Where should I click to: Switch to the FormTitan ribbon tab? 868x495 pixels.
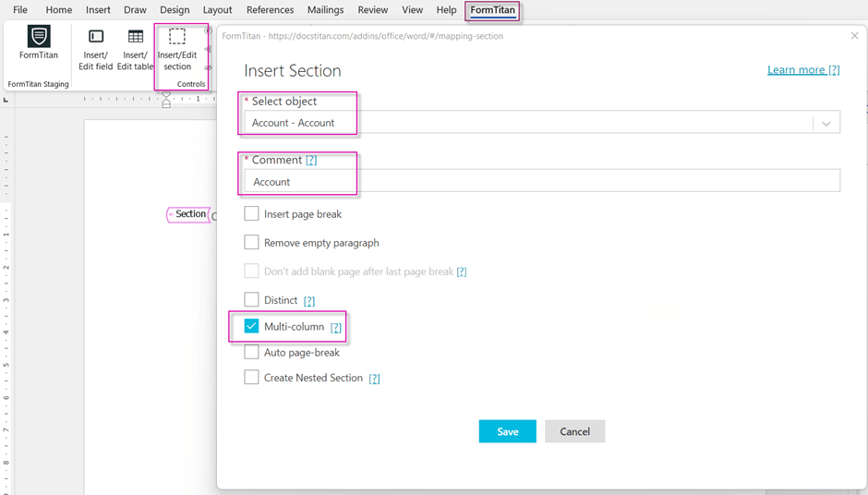(x=492, y=10)
